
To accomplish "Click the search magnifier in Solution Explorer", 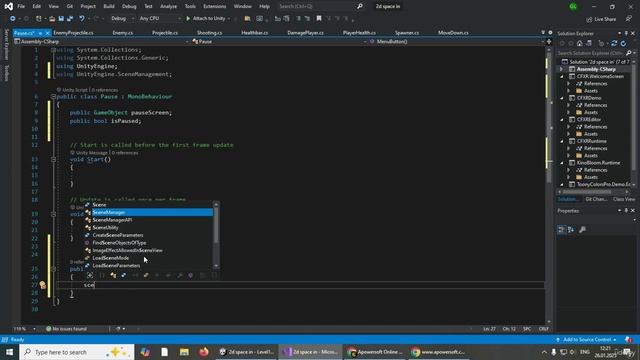I will pos(629,53).
